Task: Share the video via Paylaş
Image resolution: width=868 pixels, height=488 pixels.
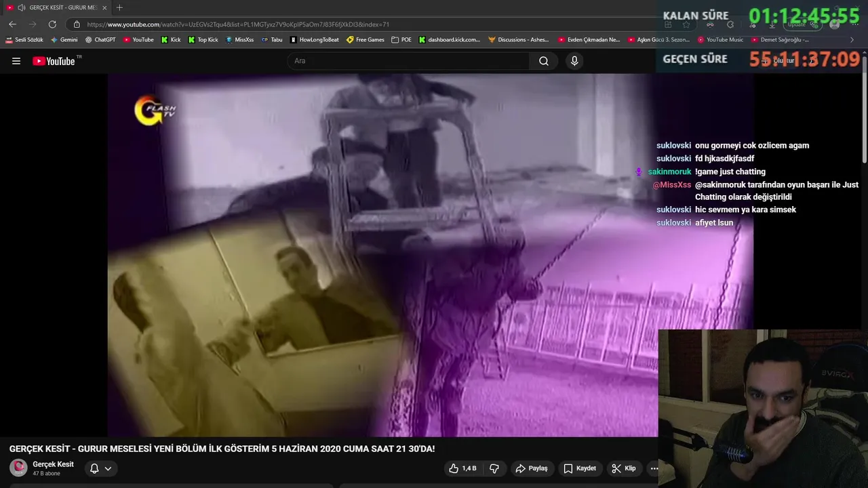Action: point(532,468)
